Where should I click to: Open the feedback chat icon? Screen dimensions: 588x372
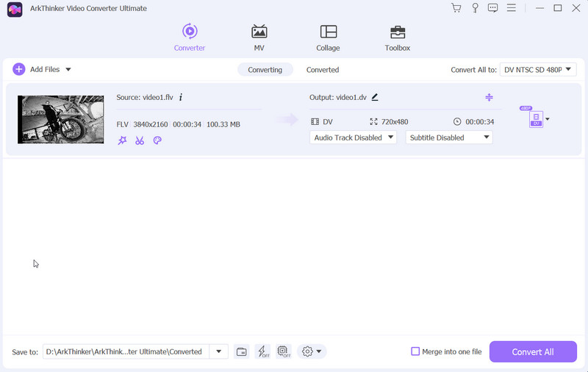pyautogui.click(x=492, y=8)
